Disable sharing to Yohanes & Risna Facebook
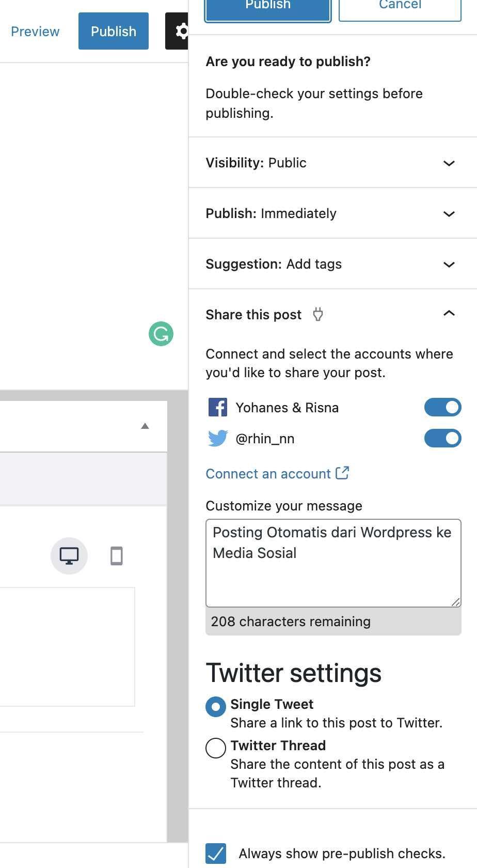 (x=442, y=407)
